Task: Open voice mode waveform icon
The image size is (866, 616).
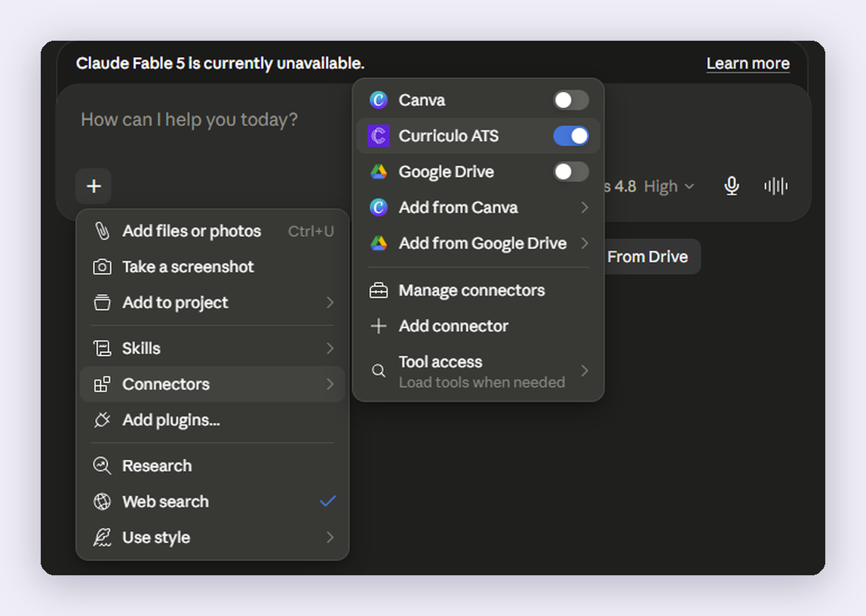Action: [776, 186]
